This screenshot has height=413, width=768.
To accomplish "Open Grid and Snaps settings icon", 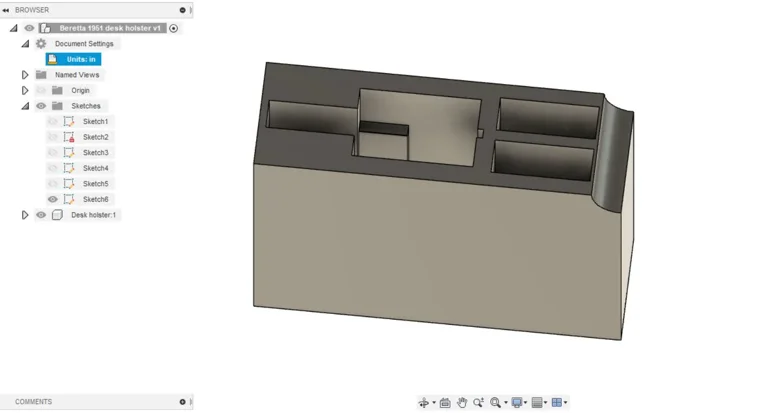I will point(537,402).
